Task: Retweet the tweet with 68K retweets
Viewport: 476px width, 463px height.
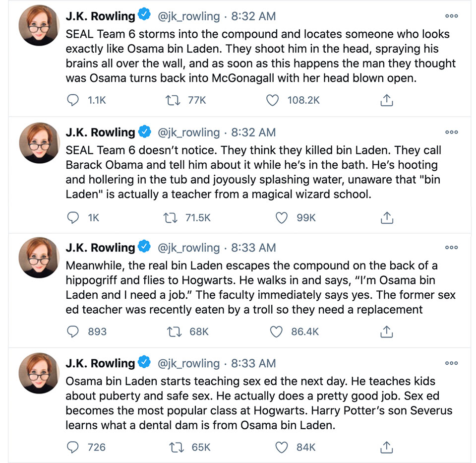Action: [x=174, y=331]
